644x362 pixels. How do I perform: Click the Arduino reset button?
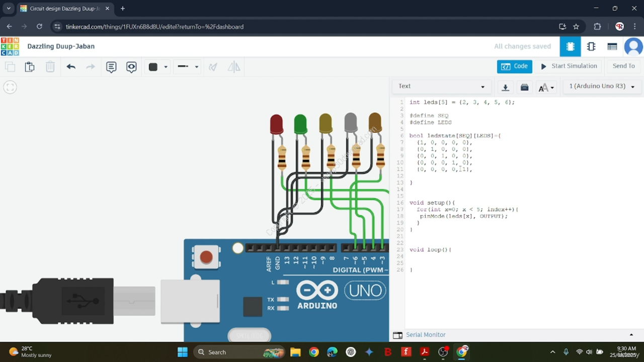(206, 257)
